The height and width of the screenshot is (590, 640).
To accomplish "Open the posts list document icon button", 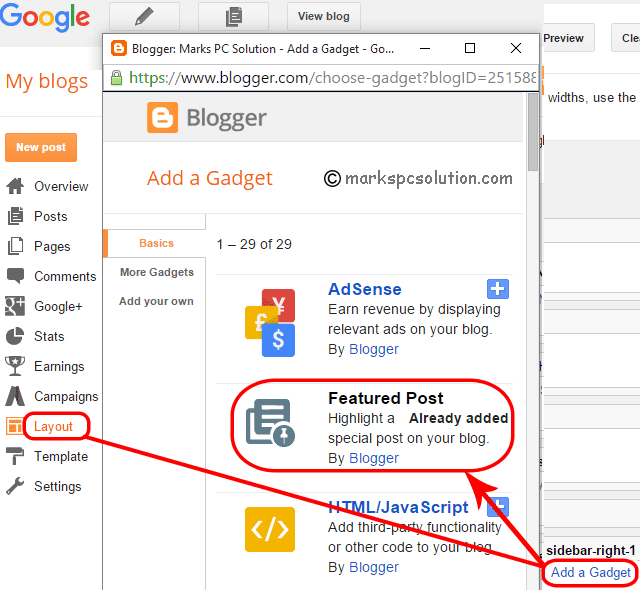I will tap(233, 16).
